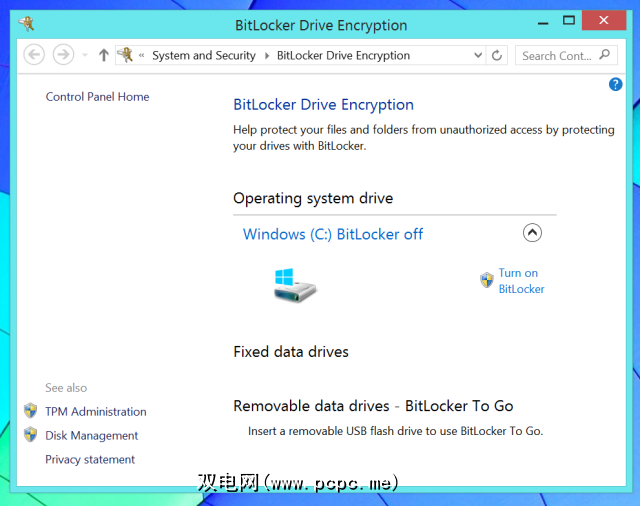
Task: Click the Forward navigation arrow
Action: pos(63,55)
